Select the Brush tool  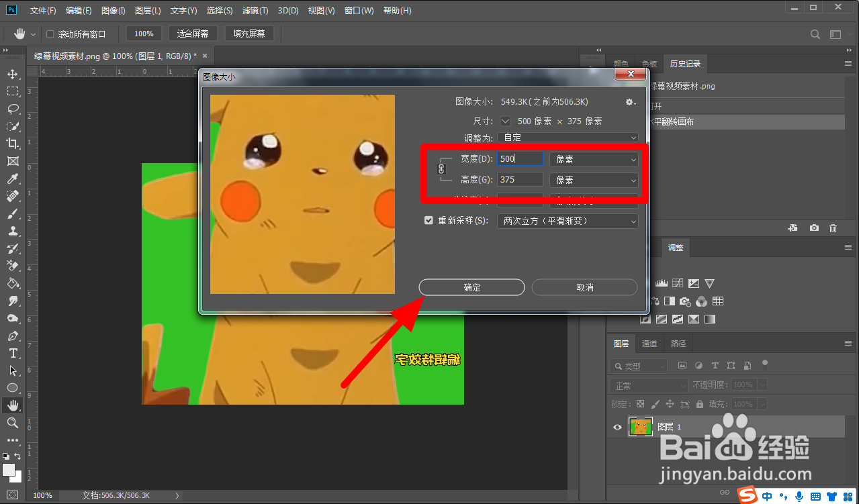(x=12, y=213)
